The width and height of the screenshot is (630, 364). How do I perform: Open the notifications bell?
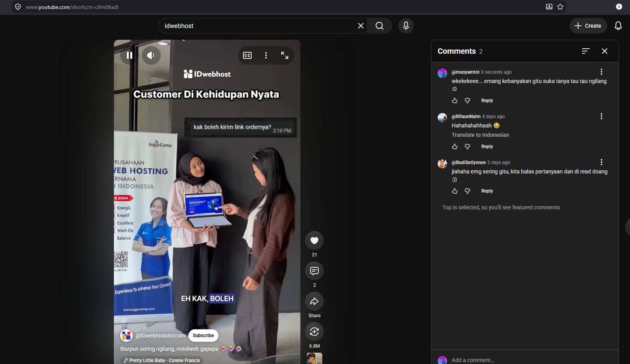pos(618,26)
